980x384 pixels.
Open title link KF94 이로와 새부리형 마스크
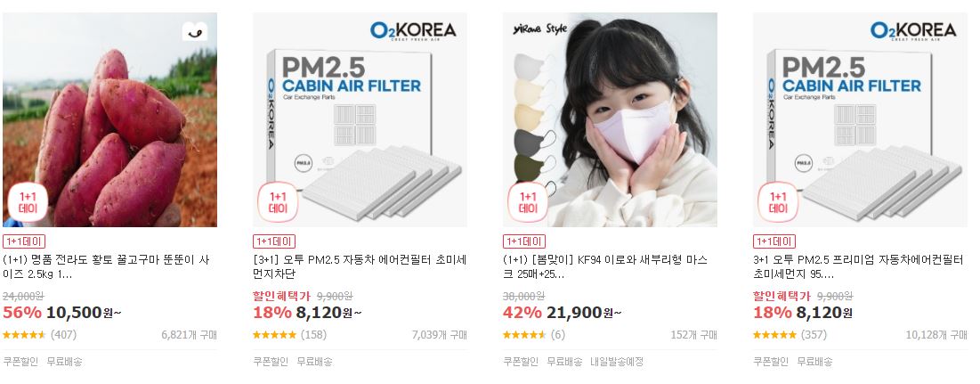pyautogui.click(x=605, y=267)
